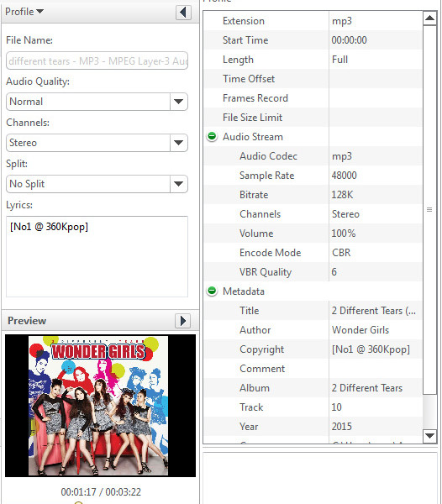Select the Frames Record row
This screenshot has width=442, height=504.
tap(313, 98)
